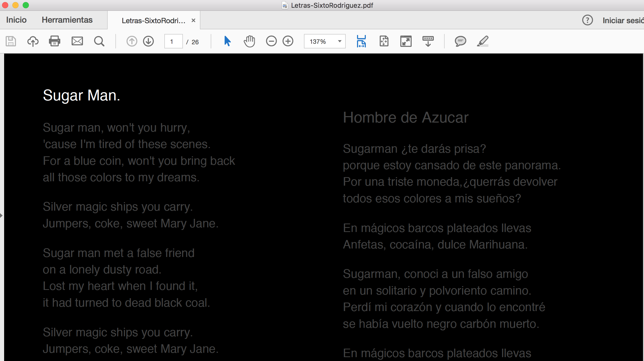Screen dimensions: 644x361
Task: Select the arrow selection tool
Action: click(x=227, y=41)
